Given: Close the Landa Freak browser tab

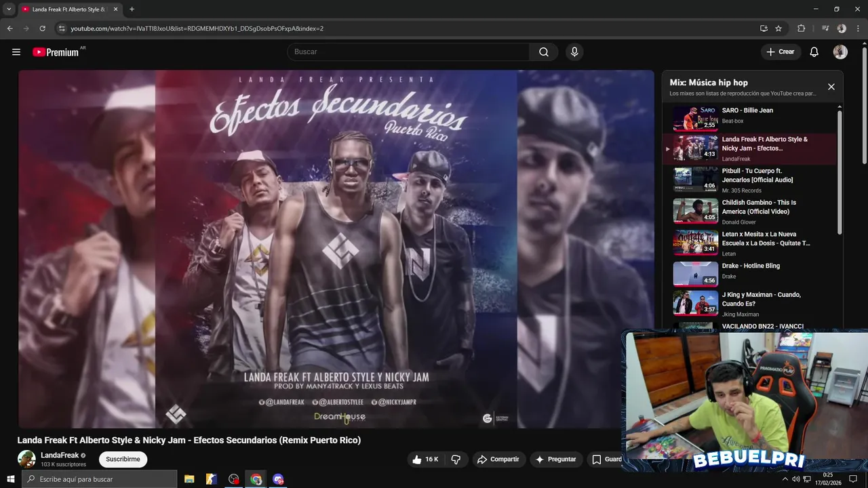Looking at the screenshot, I should pos(115,9).
